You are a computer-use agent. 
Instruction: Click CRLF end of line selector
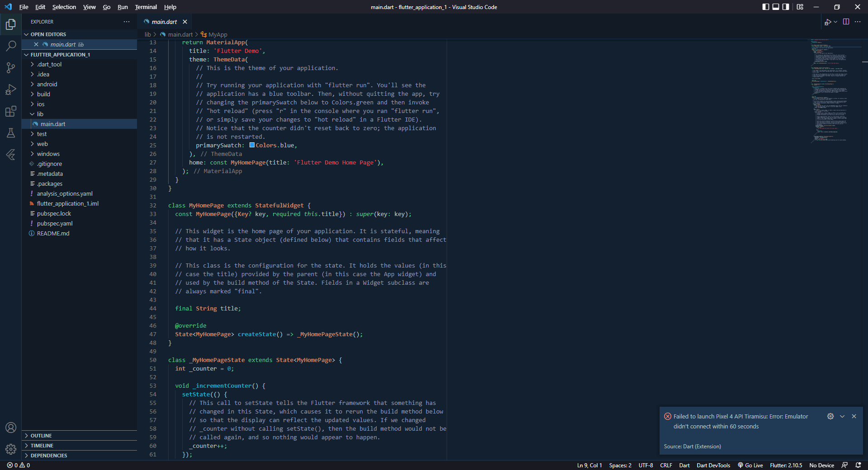[666, 465]
